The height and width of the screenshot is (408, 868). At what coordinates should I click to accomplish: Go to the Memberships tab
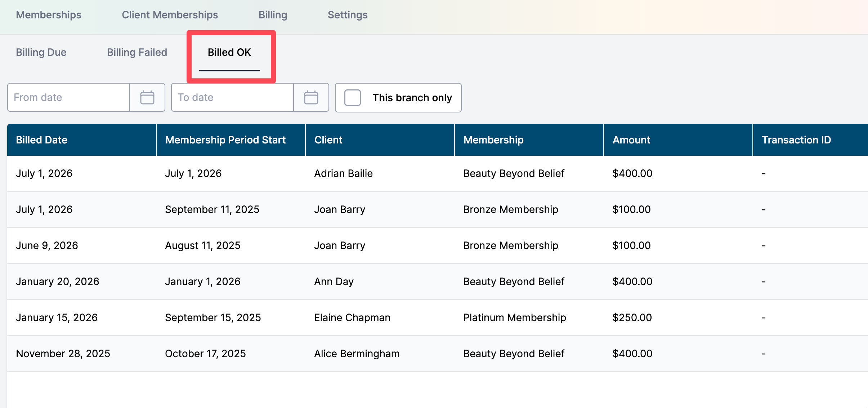[49, 15]
